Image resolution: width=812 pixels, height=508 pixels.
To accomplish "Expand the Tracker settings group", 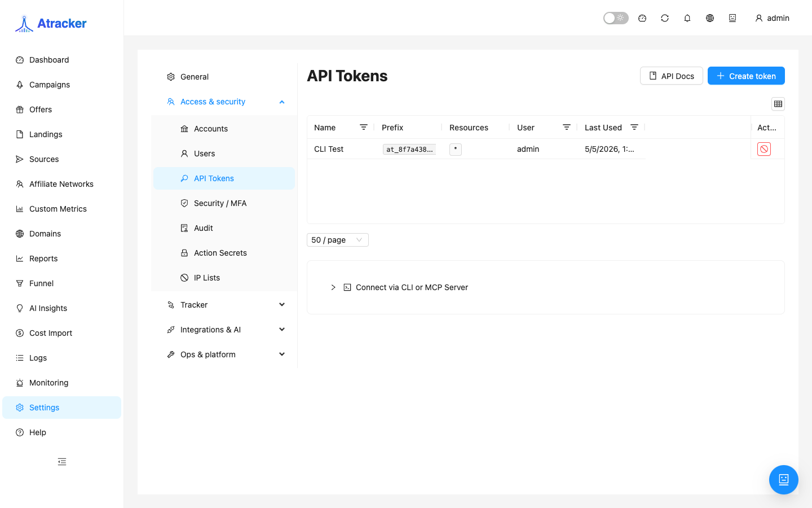I will [224, 305].
